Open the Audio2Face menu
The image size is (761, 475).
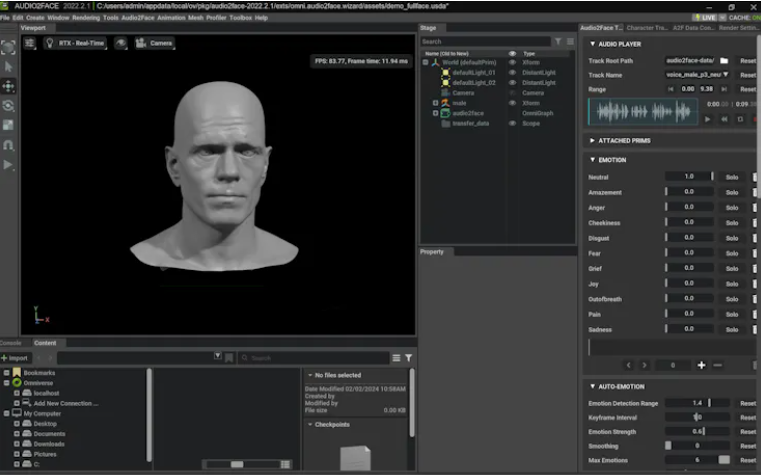click(x=137, y=17)
